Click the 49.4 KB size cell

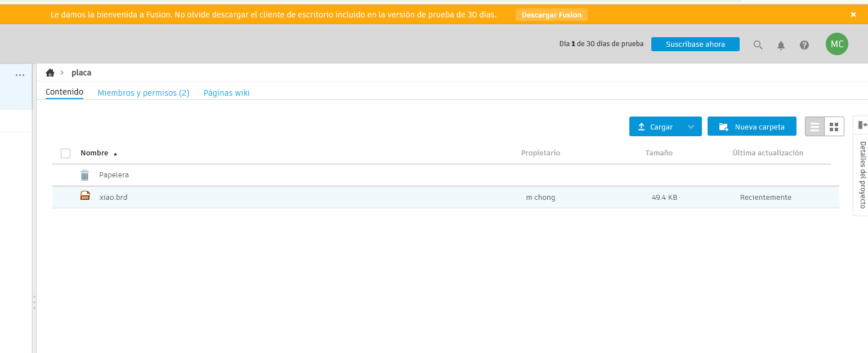pyautogui.click(x=664, y=198)
